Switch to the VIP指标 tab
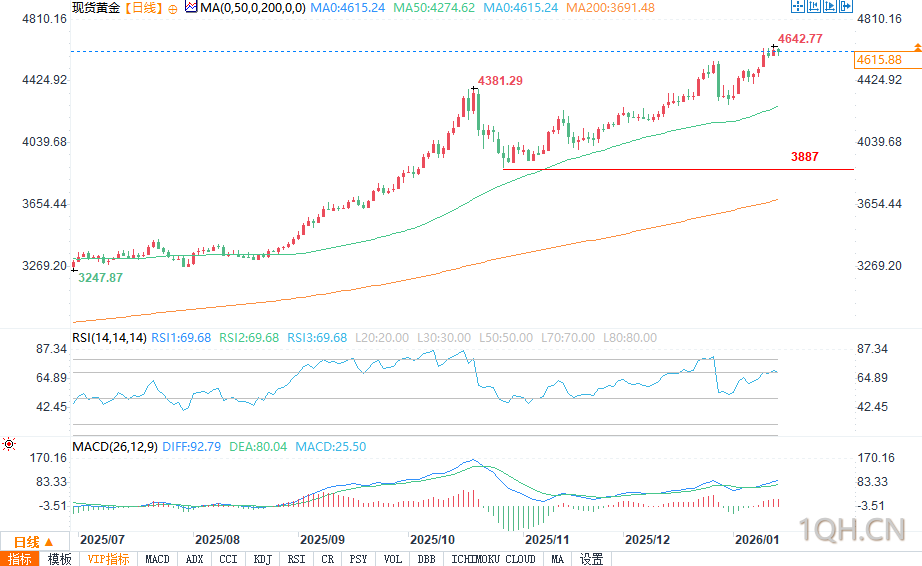Screen dimensions: 922x566 [x=108, y=559]
